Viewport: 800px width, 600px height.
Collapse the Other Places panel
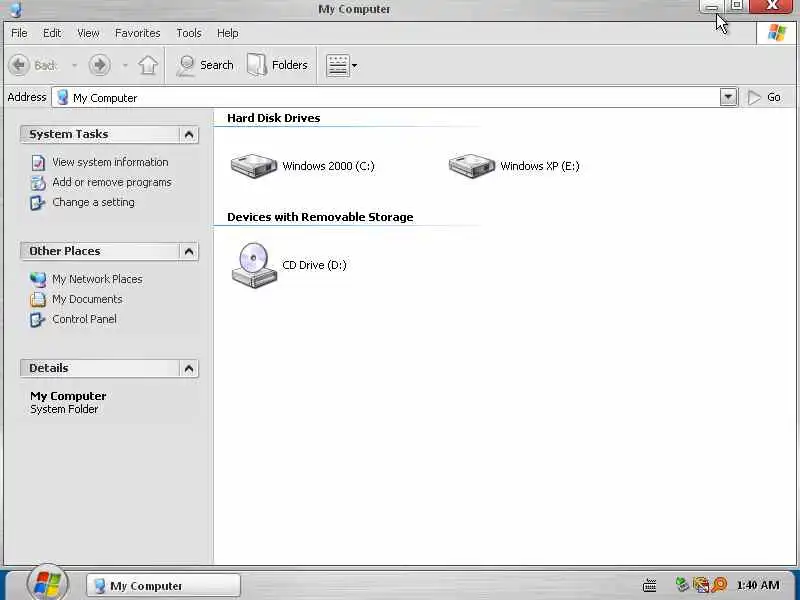[x=189, y=252]
